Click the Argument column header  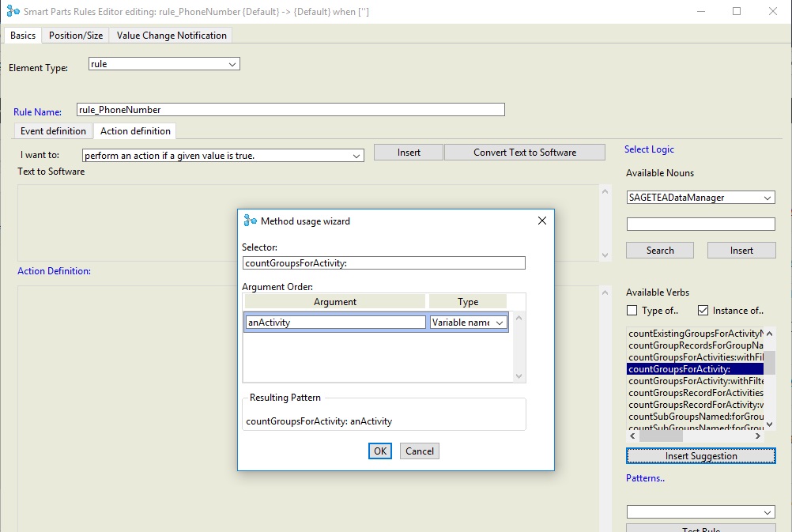coord(335,302)
